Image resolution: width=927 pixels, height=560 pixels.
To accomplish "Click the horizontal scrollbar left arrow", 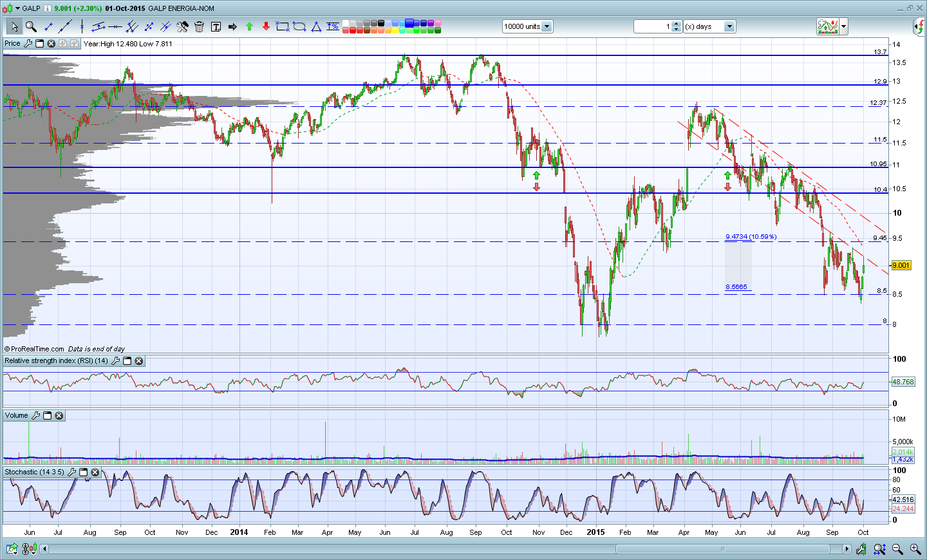I will (x=44, y=549).
